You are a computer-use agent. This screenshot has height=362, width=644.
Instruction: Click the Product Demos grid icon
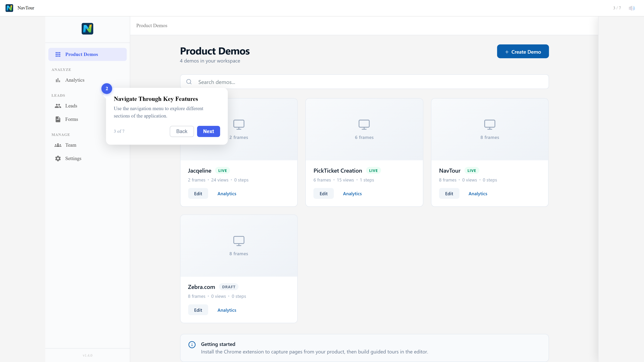58,54
